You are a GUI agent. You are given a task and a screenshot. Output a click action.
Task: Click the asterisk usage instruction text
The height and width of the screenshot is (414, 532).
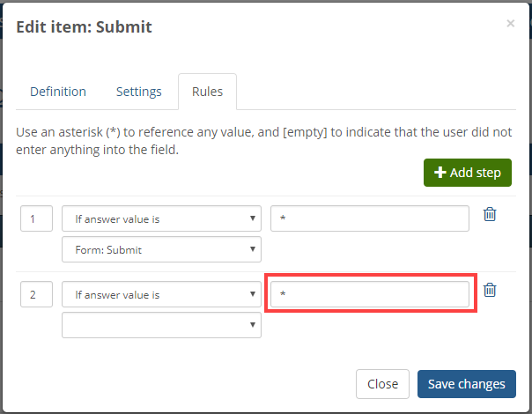(263, 141)
